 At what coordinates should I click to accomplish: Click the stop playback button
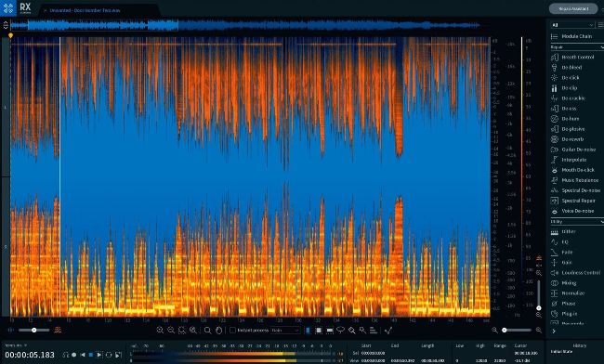click(91, 355)
